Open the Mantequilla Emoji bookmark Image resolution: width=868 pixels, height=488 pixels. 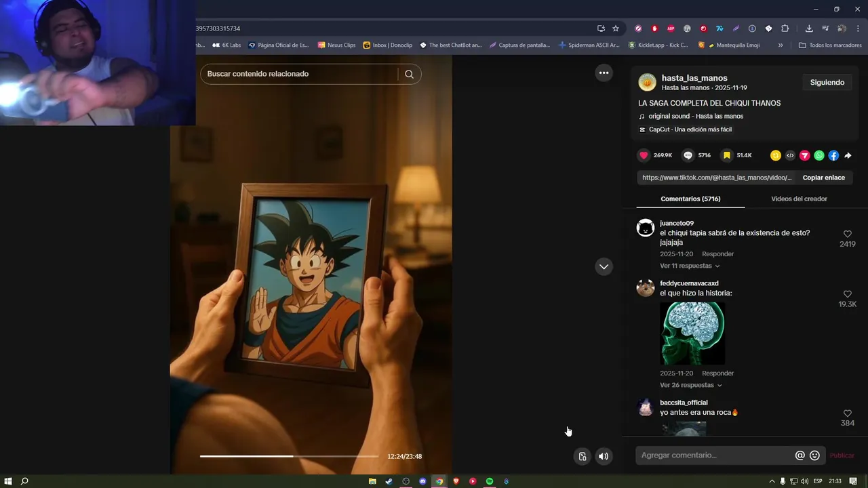click(729, 45)
